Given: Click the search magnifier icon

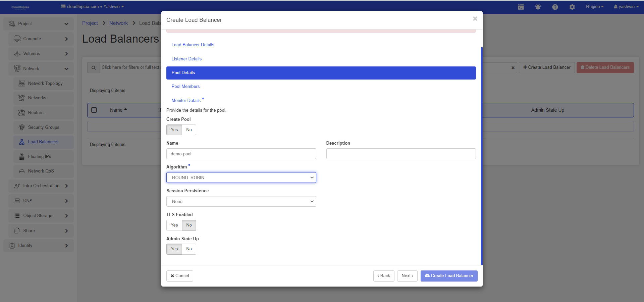Looking at the screenshot, I should pos(94,67).
